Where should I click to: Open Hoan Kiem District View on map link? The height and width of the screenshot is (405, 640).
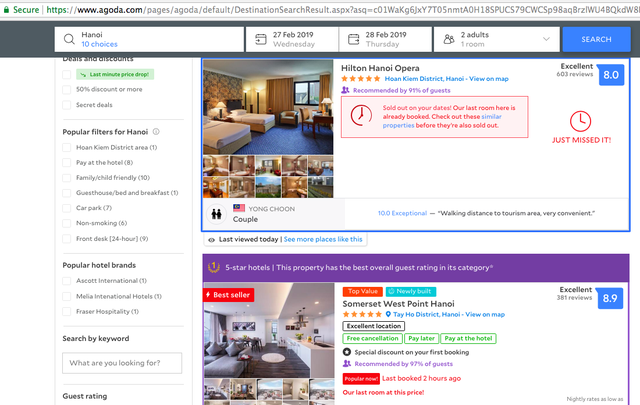447,79
